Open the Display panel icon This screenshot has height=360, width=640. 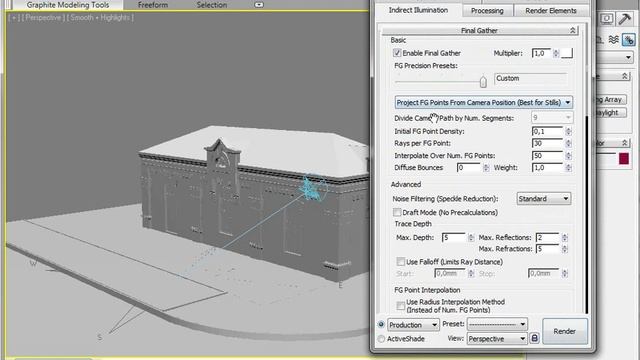[607, 19]
